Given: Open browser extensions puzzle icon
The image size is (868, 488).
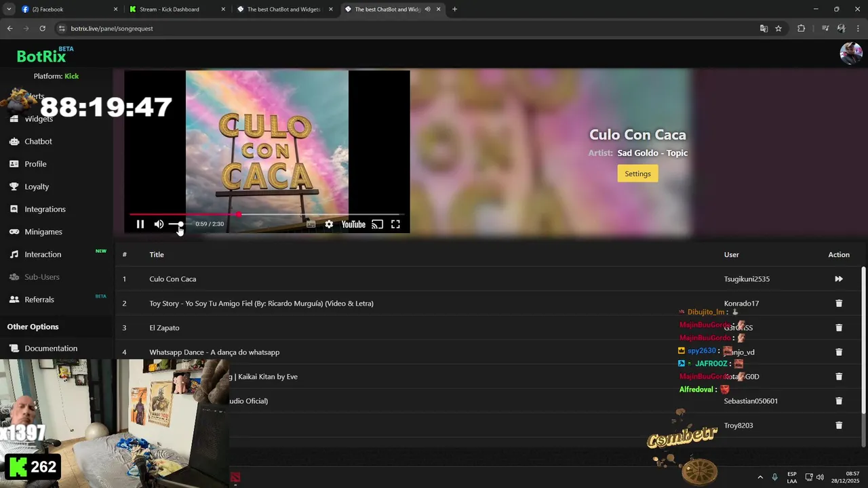Looking at the screenshot, I should tap(801, 28).
